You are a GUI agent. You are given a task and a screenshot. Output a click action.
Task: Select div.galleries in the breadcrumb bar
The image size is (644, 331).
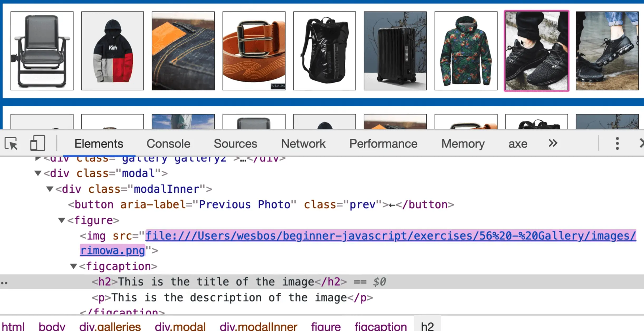click(x=110, y=326)
